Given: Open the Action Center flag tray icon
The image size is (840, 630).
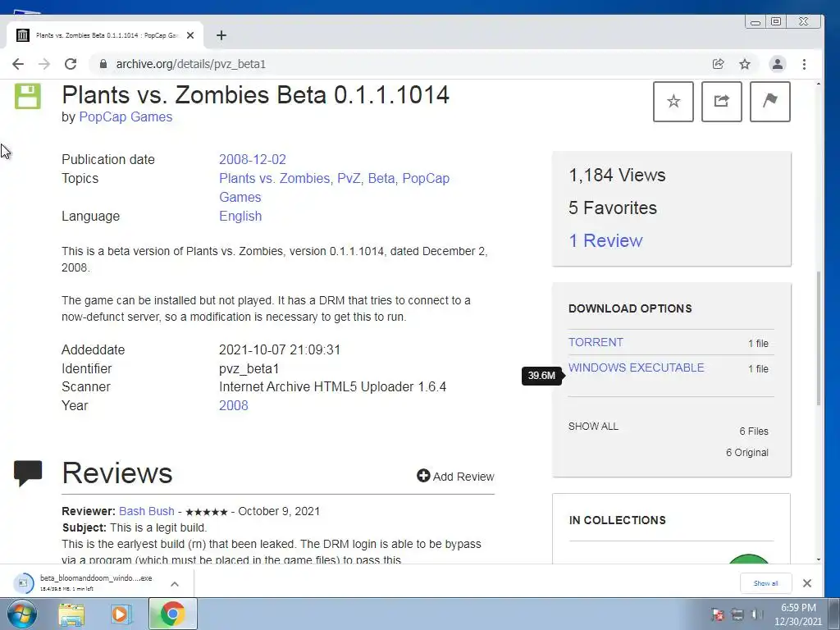Looking at the screenshot, I should click(718, 614).
